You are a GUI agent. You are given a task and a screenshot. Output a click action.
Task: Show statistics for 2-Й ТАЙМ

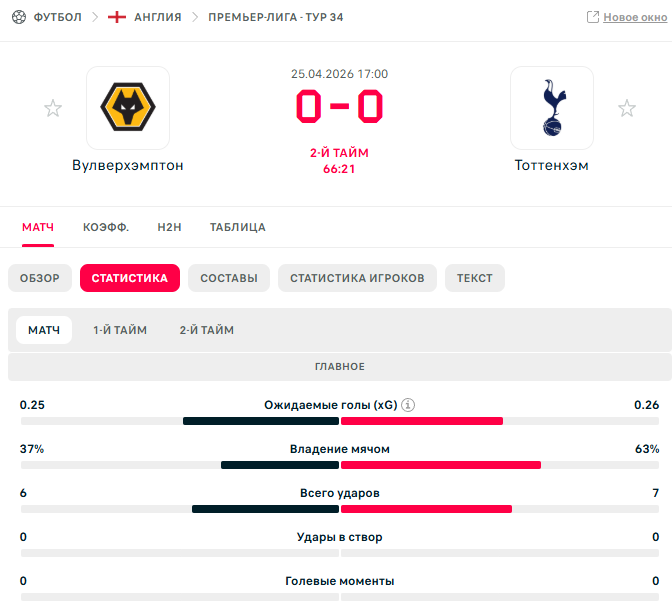(207, 330)
